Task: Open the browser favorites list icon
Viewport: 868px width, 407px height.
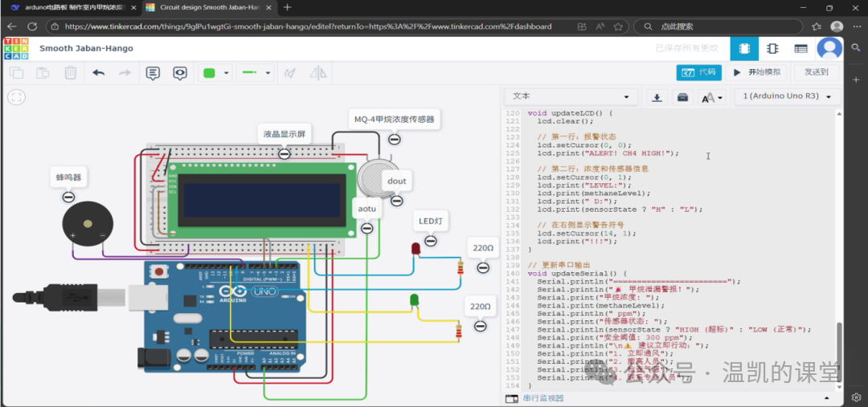Action: (817, 26)
